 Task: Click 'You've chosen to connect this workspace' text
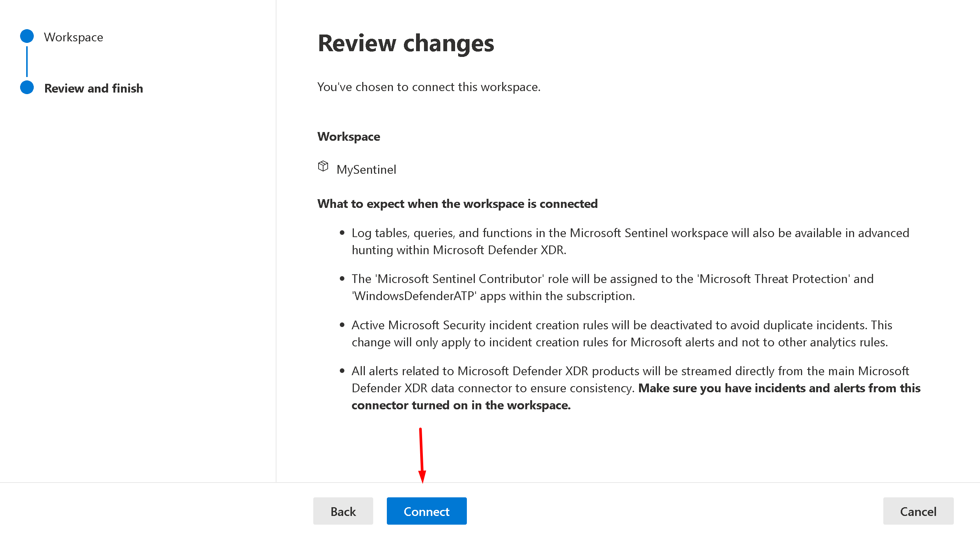428,87
